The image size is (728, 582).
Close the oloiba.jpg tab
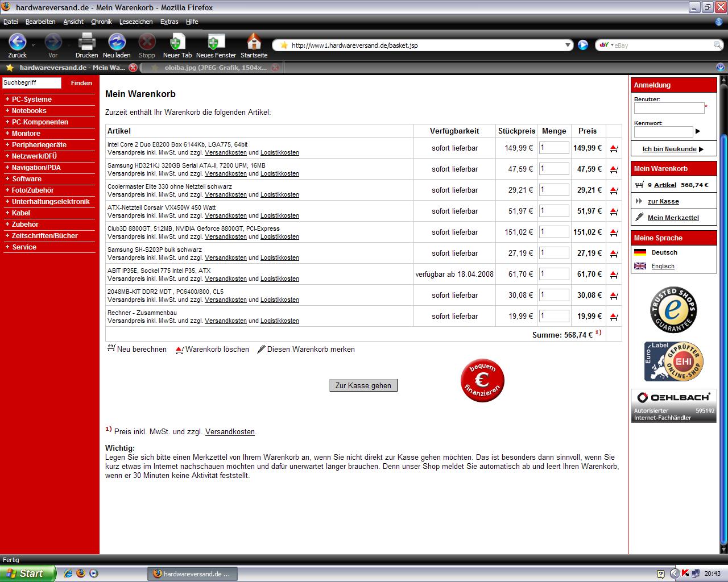click(275, 68)
